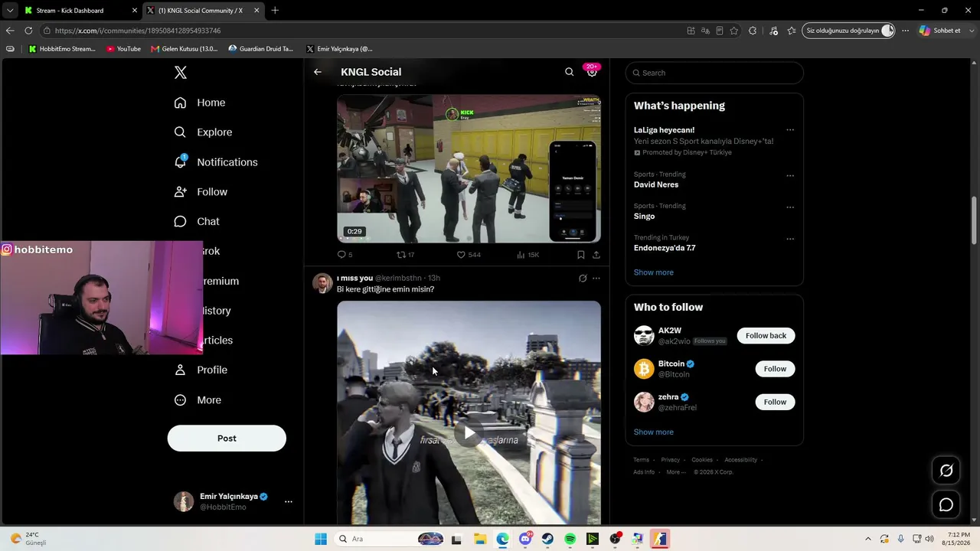Click the X search input field
The width and height of the screenshot is (980, 551).
(x=714, y=73)
